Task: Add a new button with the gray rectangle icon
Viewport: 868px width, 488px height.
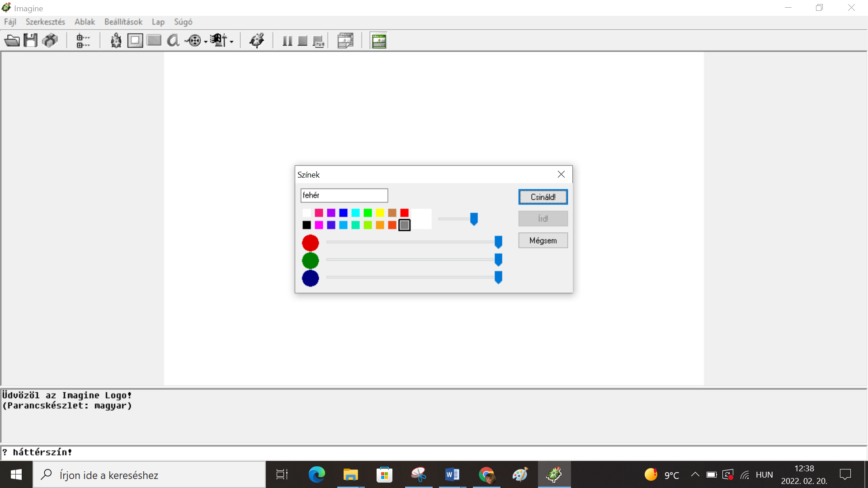Action: coord(154,41)
